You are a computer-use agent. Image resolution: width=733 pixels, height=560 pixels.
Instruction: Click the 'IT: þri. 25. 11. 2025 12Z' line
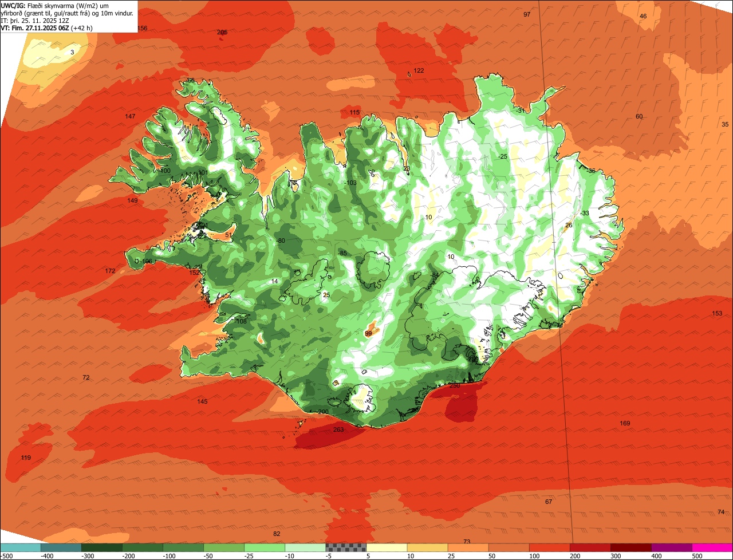pyautogui.click(x=34, y=21)
